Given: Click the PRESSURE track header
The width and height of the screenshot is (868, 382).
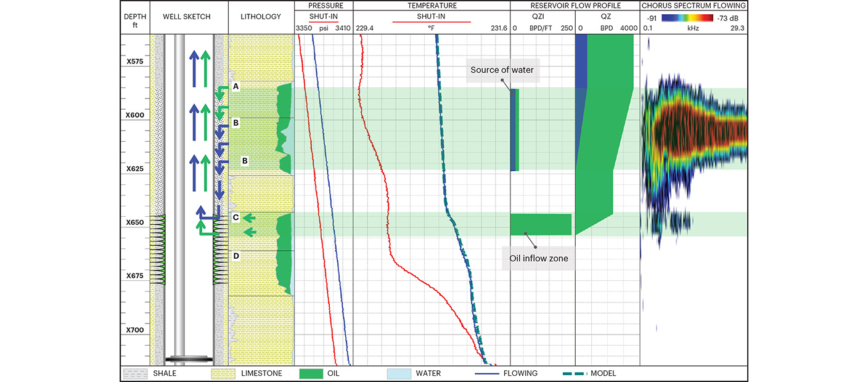Looking at the screenshot, I should click(325, 6).
